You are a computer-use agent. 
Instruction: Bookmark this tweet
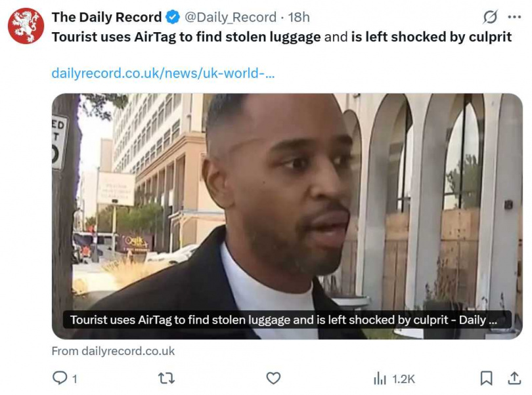click(486, 378)
